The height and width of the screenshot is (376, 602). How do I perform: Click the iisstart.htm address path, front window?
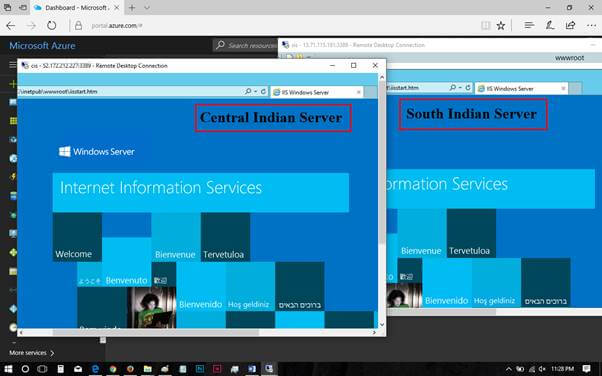pos(58,91)
